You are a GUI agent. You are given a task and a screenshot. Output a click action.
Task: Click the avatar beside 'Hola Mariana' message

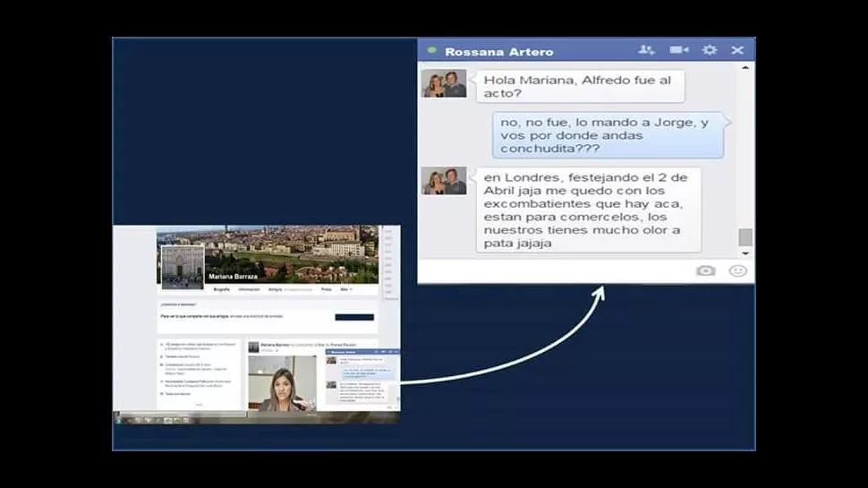[x=444, y=84]
